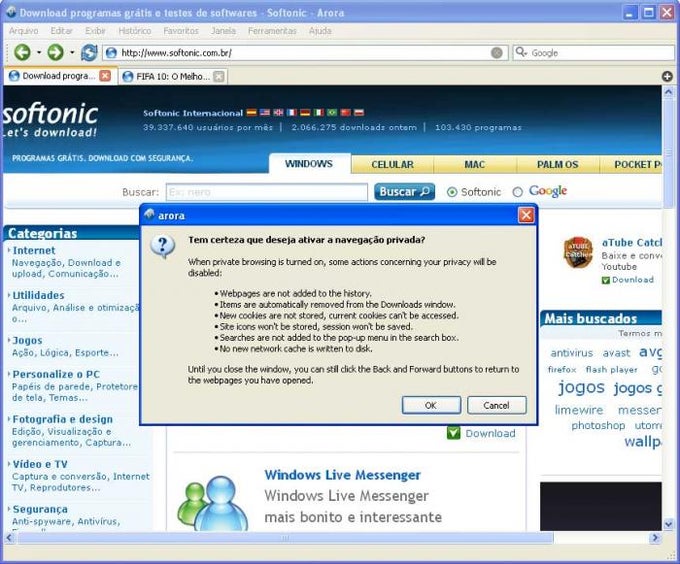Click the horizontal scrollbar left arrow

[9, 538]
